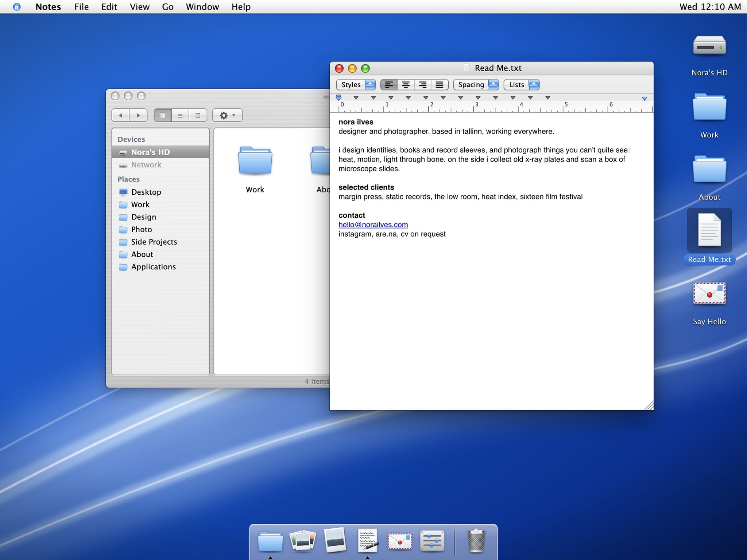Select Read Me.txt file icon on desktop

(x=709, y=230)
